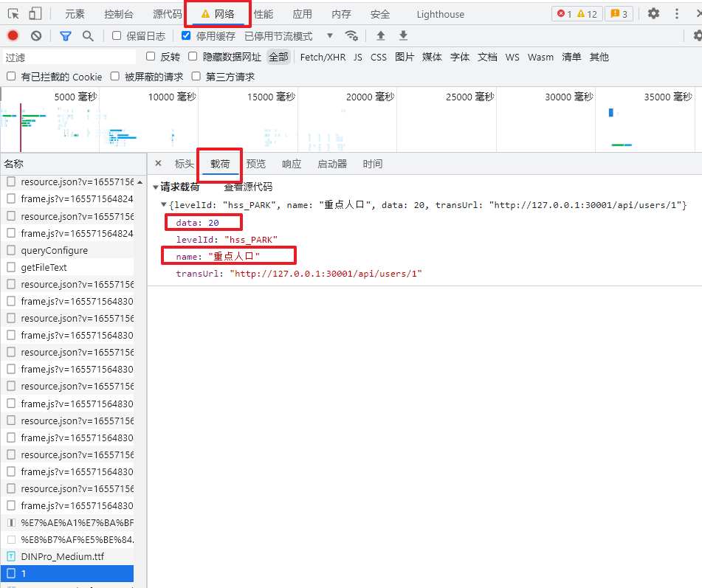Filter requests by Img (图片)
Image resolution: width=702 pixels, height=588 pixels.
[x=405, y=57]
